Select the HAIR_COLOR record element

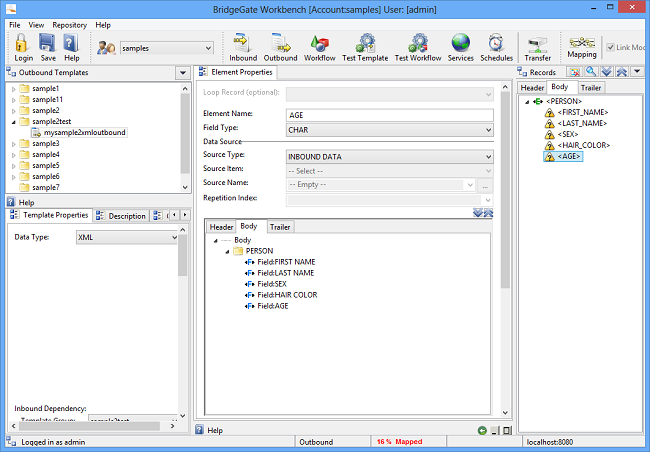(x=577, y=146)
